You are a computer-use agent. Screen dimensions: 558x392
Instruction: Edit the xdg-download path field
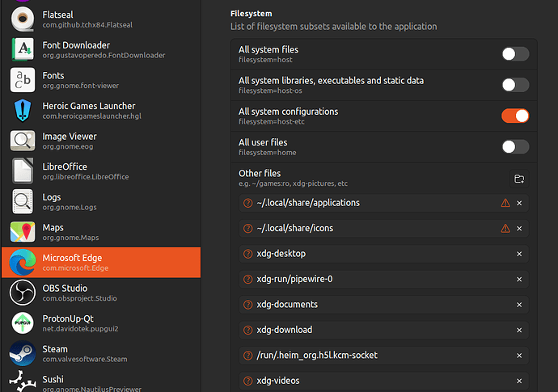click(383, 330)
